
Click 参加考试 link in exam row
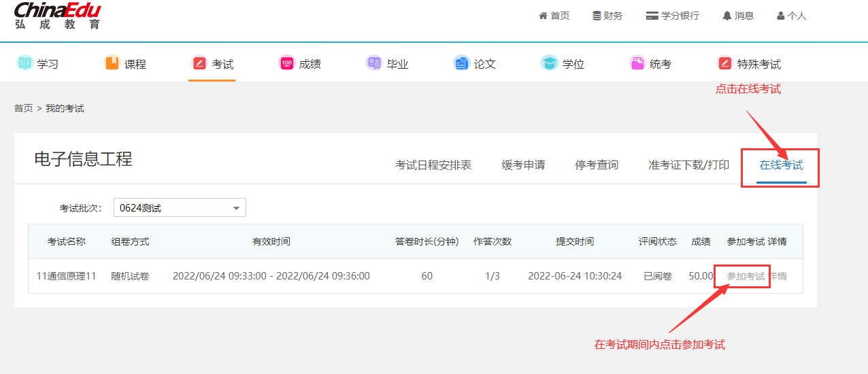[746, 276]
